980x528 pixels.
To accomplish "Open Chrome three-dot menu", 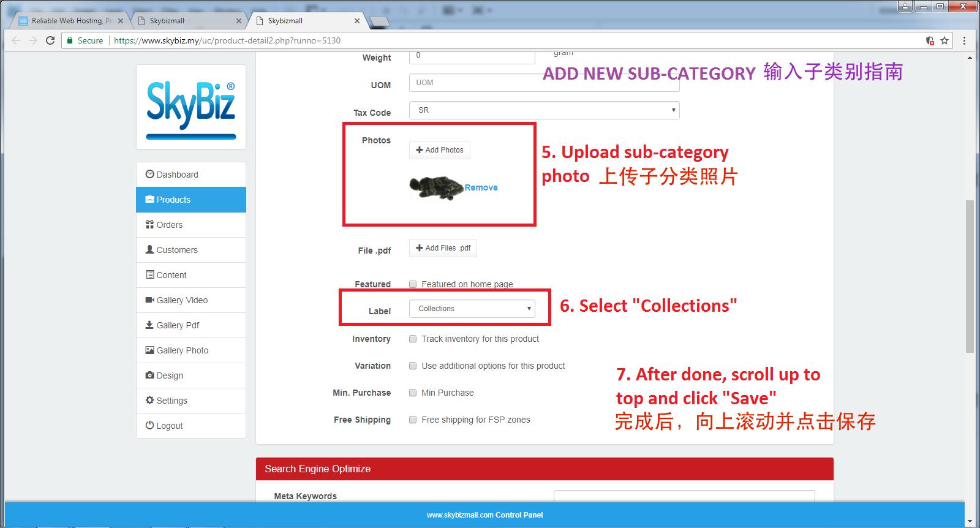I will (x=964, y=40).
